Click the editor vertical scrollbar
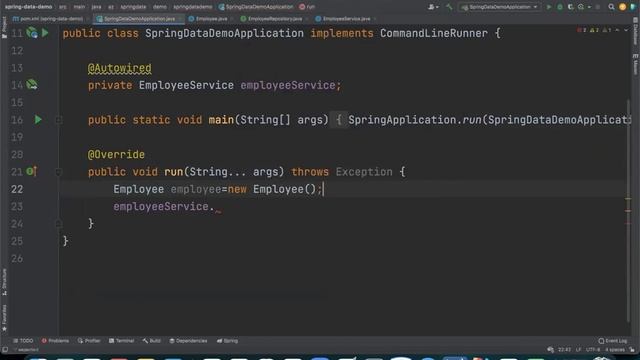640x360 pixels. 628,210
